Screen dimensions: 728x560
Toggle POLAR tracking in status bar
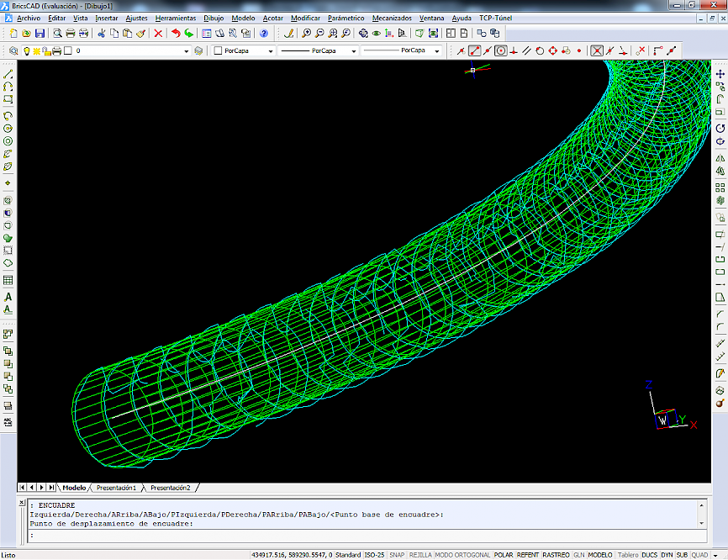pyautogui.click(x=504, y=555)
